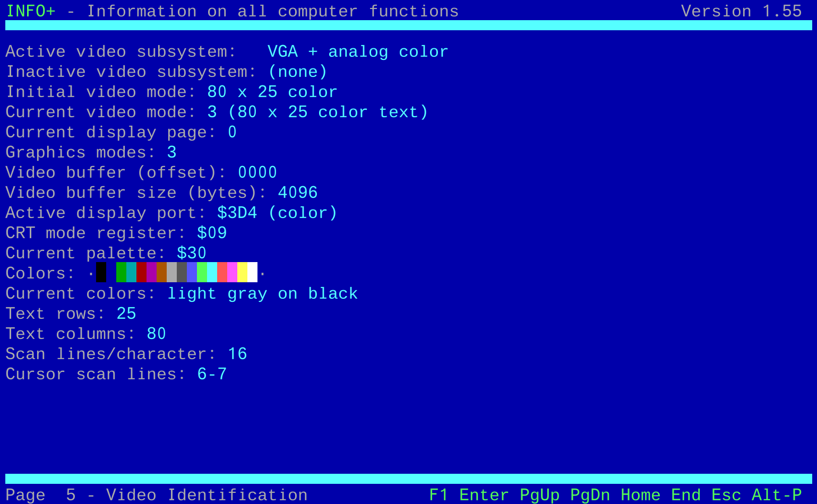Choose the brown color swatch
Viewport: 817px width, 504px height.
[161, 273]
